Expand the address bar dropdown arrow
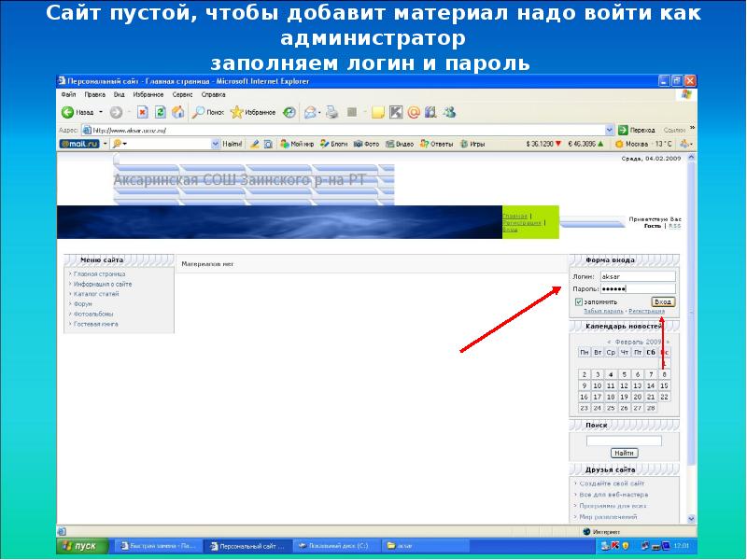Screen dimensions: 747x560 609,130
